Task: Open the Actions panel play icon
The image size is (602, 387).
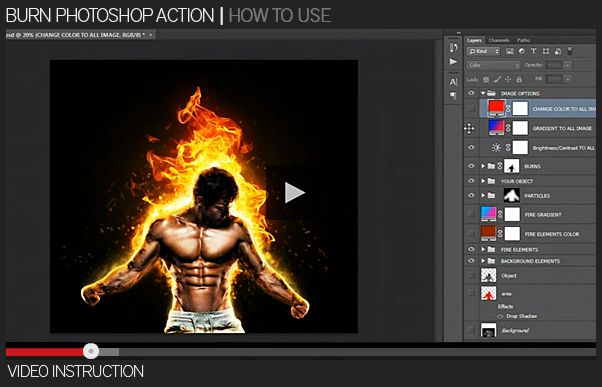Action: pyautogui.click(x=453, y=61)
